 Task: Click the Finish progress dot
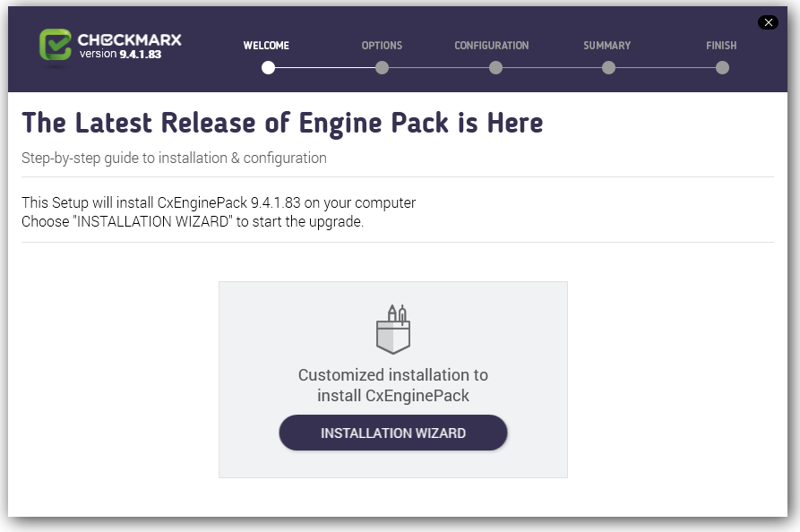(722, 67)
